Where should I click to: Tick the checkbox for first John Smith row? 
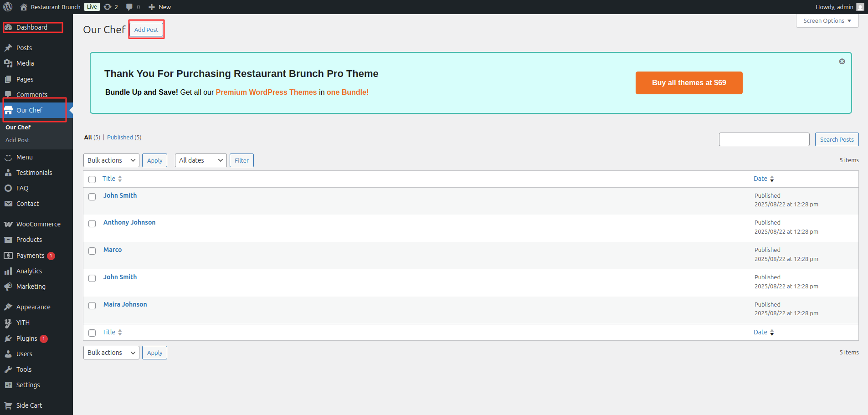[x=92, y=197]
